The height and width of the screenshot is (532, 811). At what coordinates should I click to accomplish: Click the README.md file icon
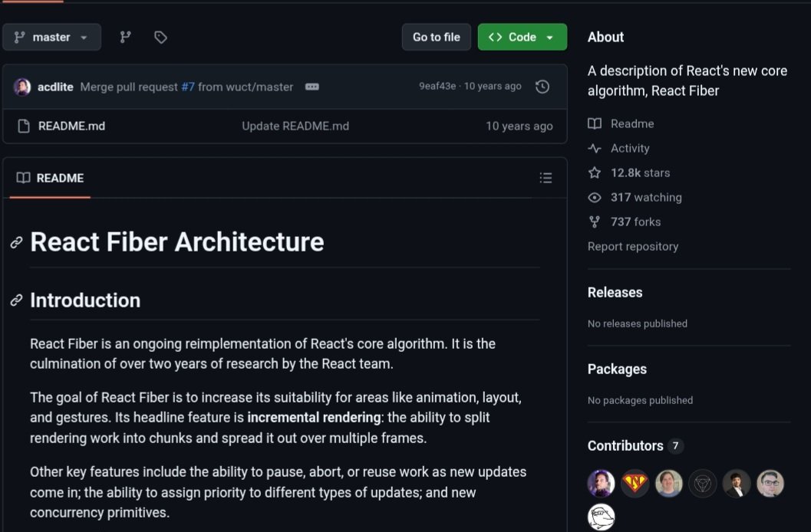24,126
